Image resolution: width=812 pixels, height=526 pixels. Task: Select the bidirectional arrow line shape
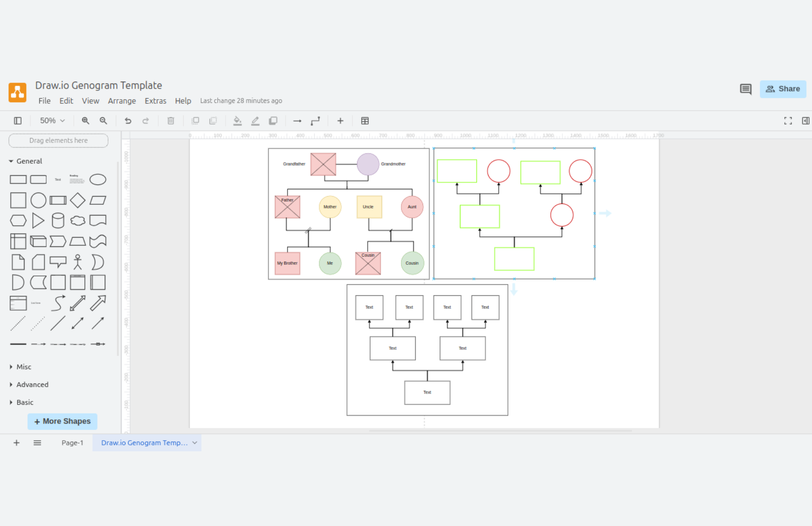(78, 324)
